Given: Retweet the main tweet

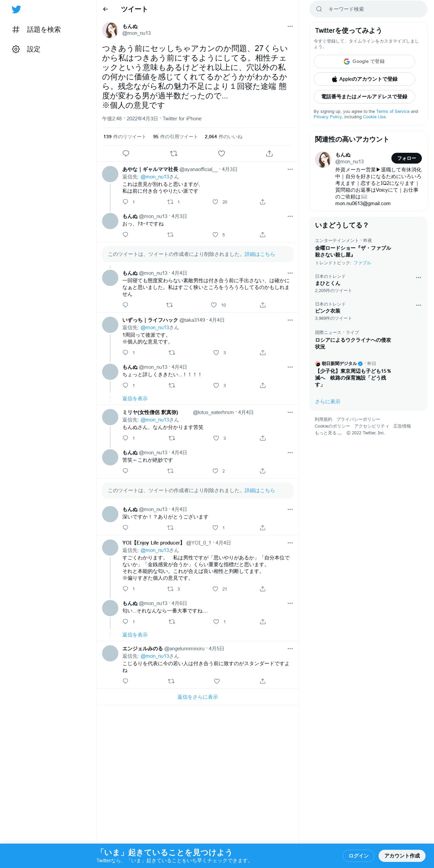Looking at the screenshot, I should 174,153.
